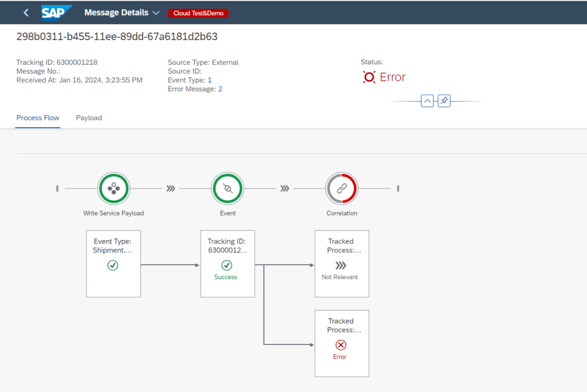Open the Tracked Process Error node
The height and width of the screenshot is (392, 587).
click(342, 343)
